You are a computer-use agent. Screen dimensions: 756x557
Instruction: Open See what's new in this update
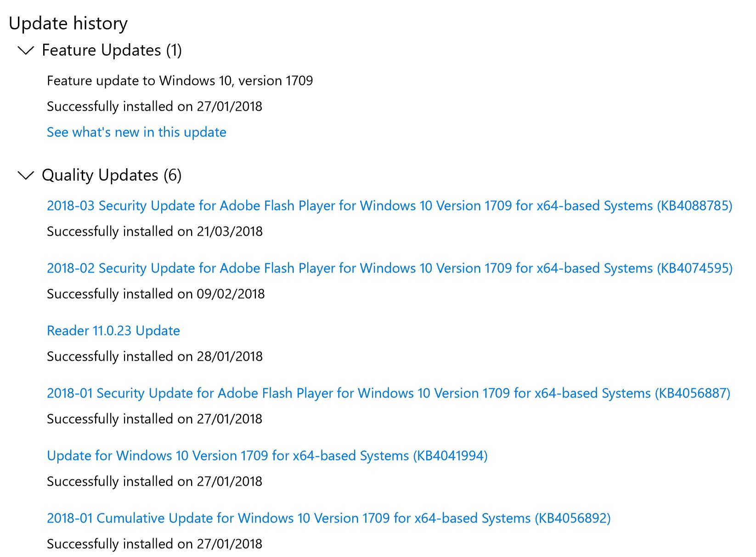pyautogui.click(x=136, y=132)
